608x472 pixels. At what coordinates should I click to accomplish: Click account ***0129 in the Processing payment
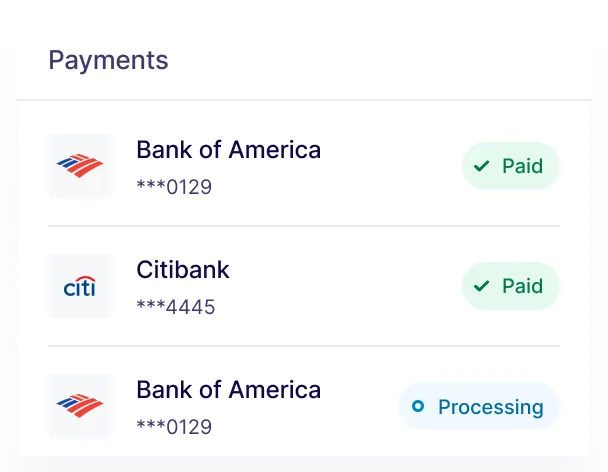pyautogui.click(x=174, y=427)
